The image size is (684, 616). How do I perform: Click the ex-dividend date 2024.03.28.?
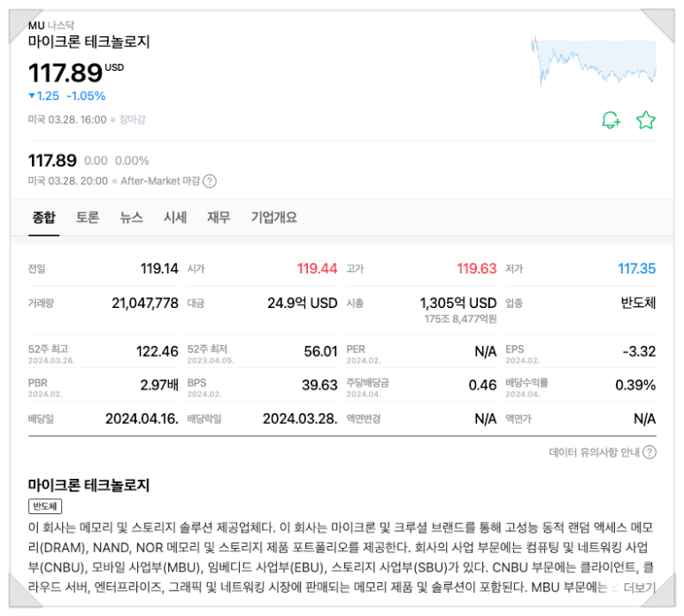point(300,419)
